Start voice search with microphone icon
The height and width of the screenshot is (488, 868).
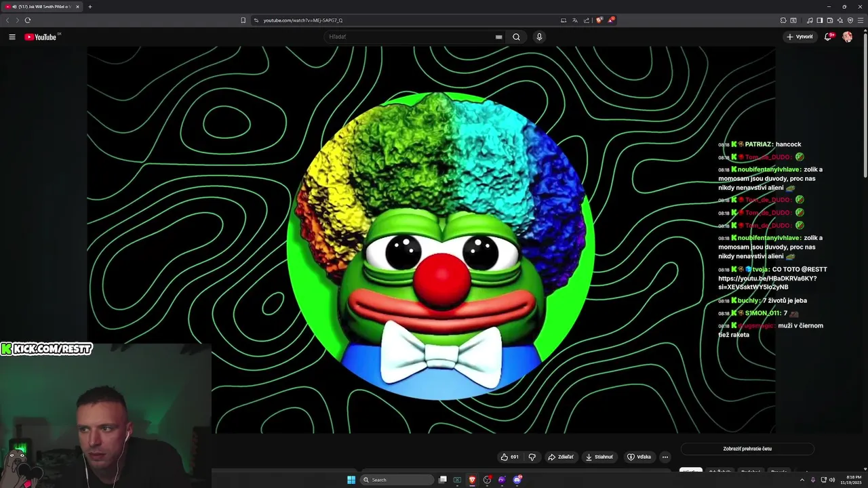click(539, 37)
